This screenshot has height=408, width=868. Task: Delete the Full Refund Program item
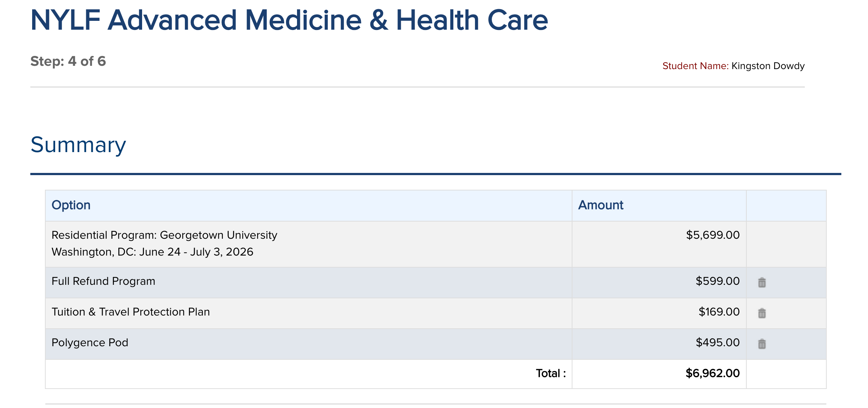(x=762, y=282)
